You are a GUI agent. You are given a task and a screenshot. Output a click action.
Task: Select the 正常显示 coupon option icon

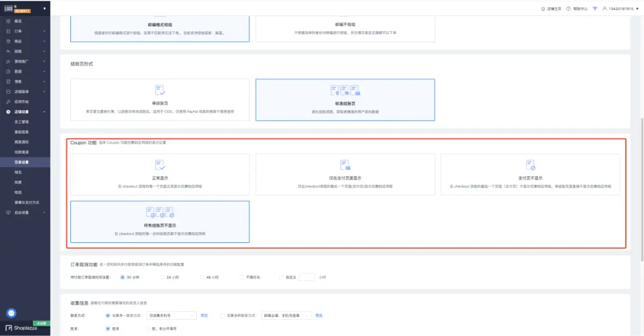160,164
